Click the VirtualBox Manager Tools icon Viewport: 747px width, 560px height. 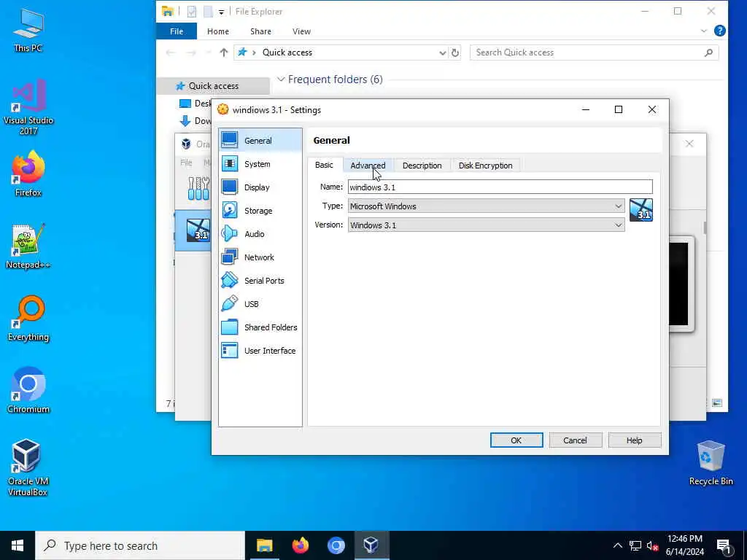tap(198, 188)
